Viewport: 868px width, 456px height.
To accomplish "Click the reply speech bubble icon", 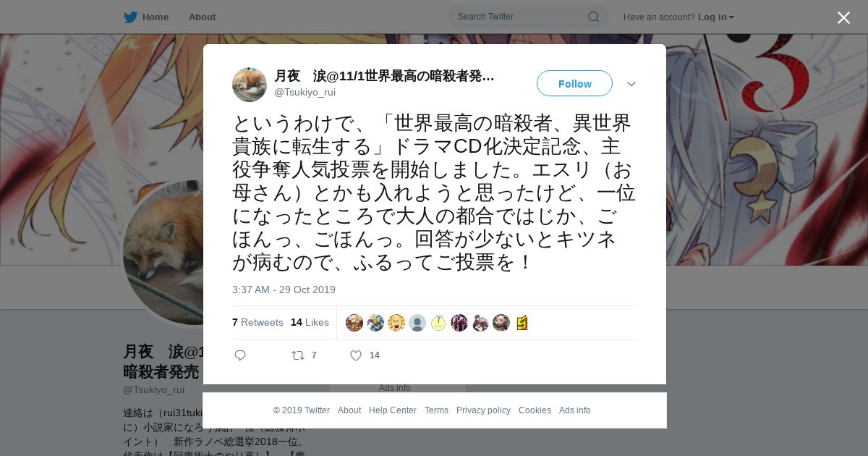I will coord(240,355).
